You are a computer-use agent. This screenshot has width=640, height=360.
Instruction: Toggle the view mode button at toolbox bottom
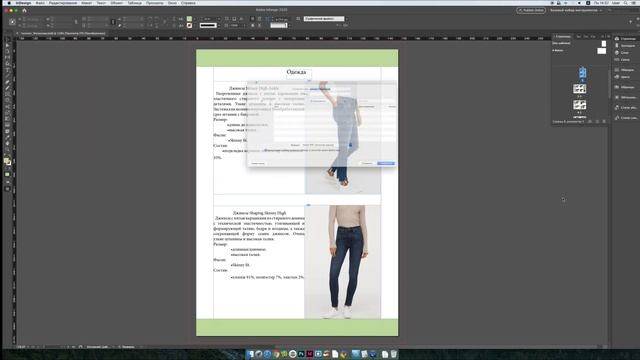coord(7,189)
